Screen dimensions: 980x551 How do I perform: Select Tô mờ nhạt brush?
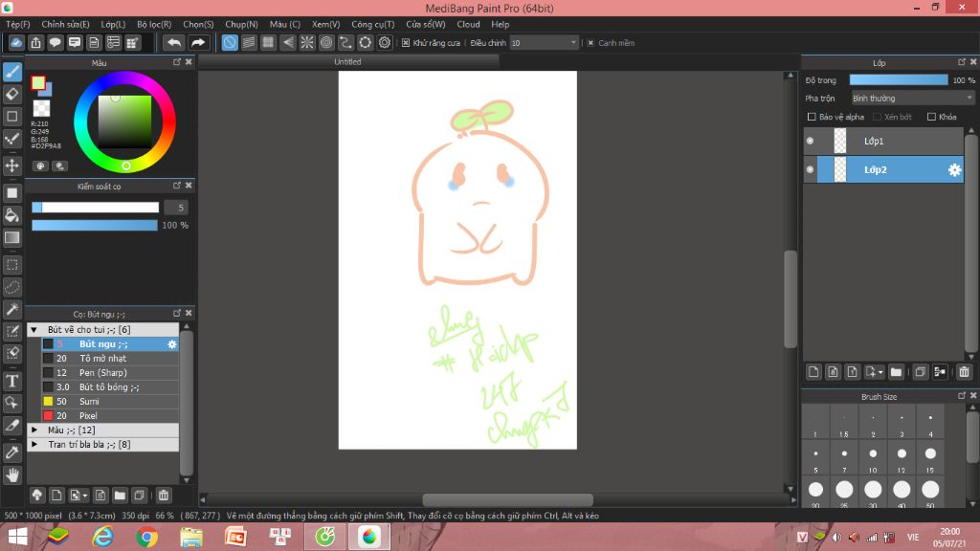click(110, 359)
